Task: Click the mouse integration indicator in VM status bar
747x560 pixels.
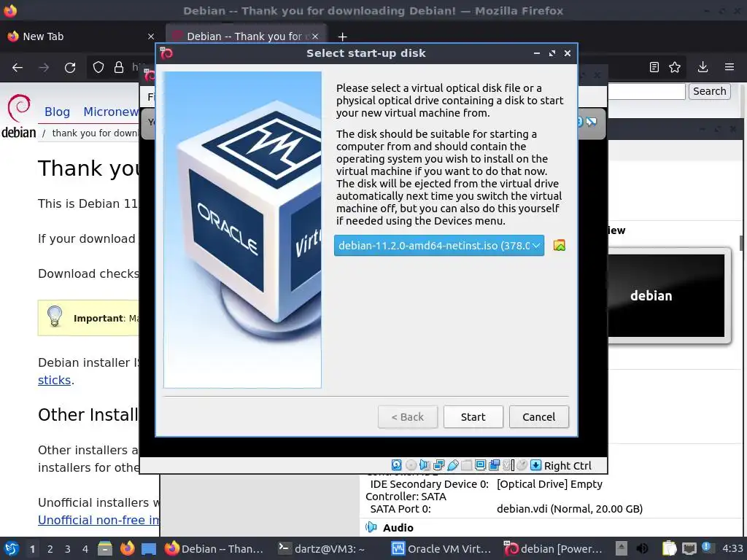Action: (x=522, y=465)
